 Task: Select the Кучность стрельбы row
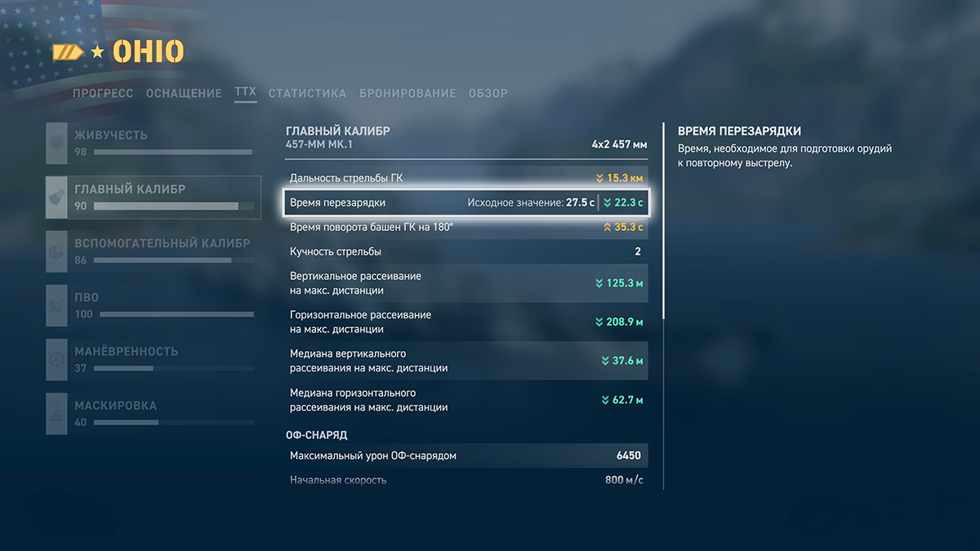[x=466, y=251]
